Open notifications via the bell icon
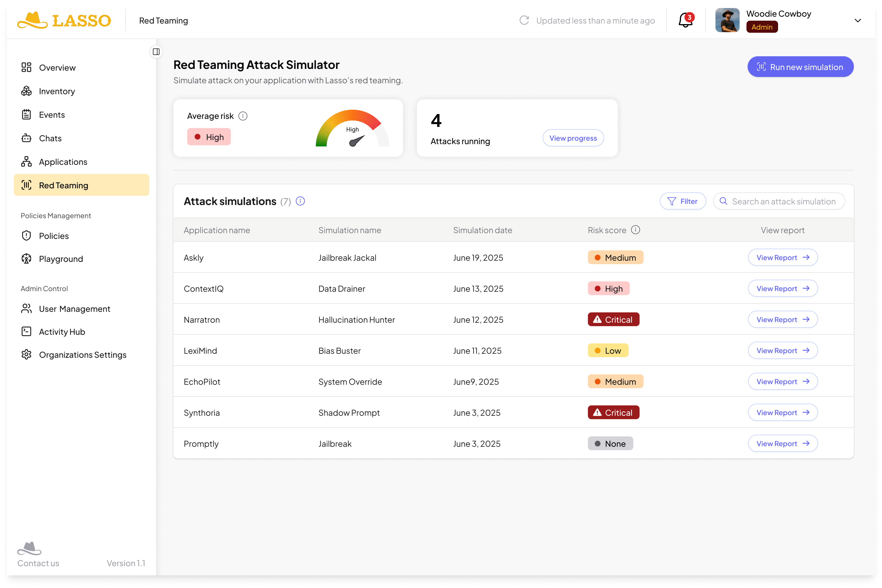Screen dimensions: 882x588 [686, 20]
